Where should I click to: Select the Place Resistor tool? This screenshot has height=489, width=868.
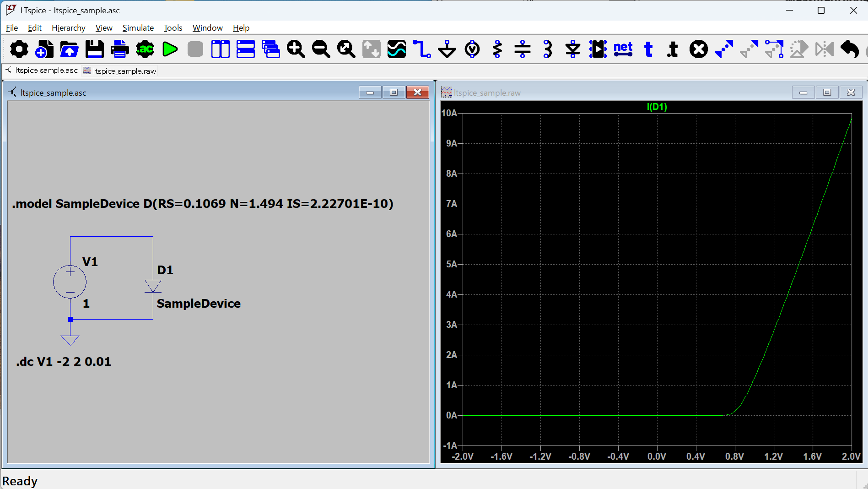pos(497,49)
